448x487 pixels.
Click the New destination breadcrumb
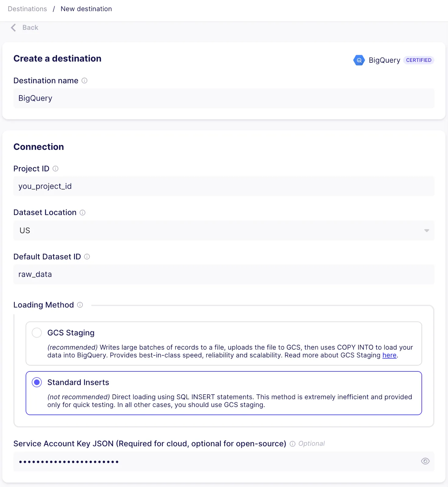tap(86, 9)
